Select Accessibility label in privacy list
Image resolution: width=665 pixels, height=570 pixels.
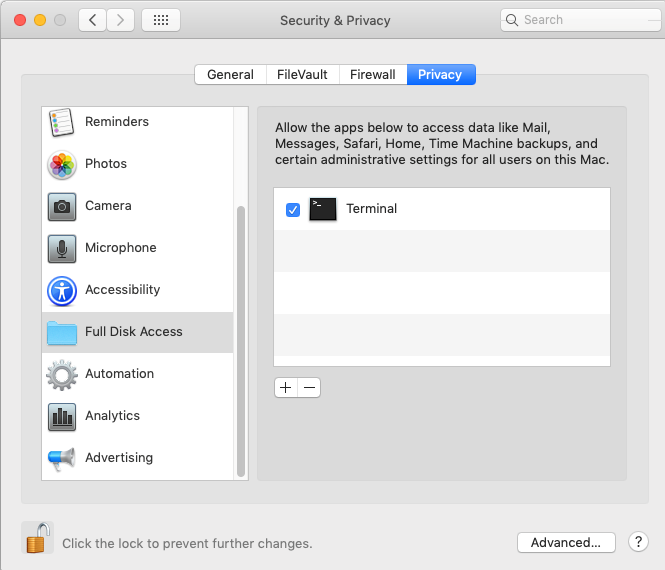tap(123, 290)
